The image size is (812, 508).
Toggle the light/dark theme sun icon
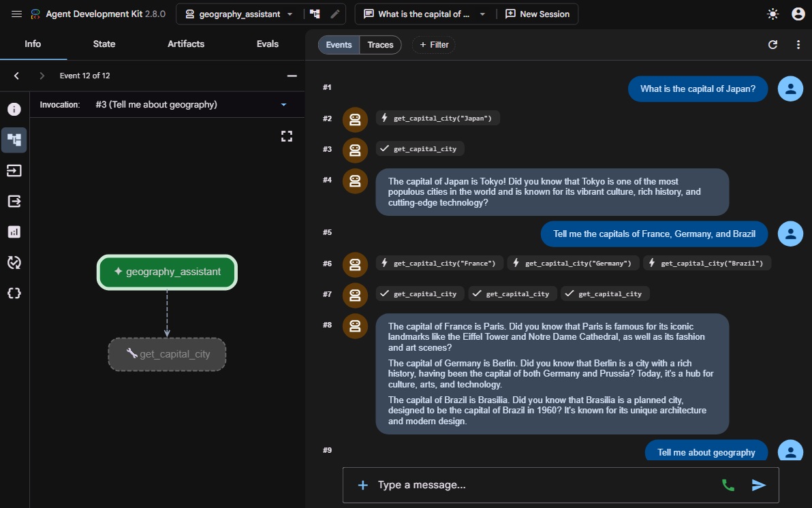pyautogui.click(x=772, y=14)
